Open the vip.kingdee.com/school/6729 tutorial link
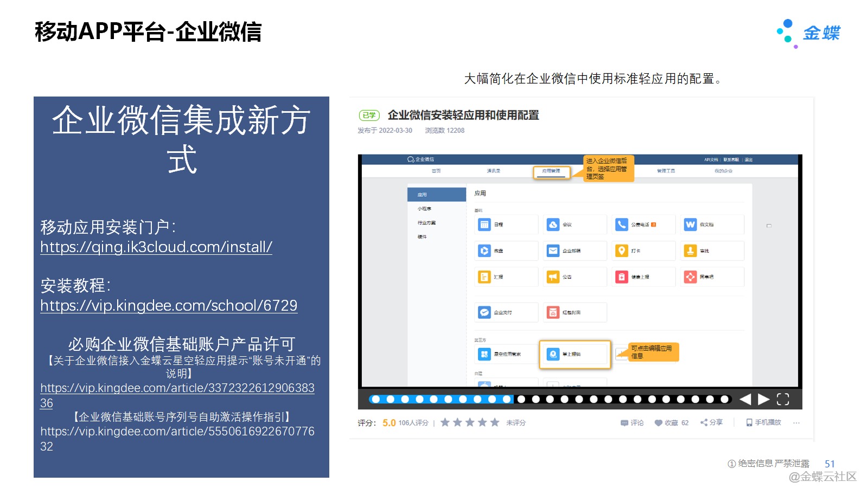The height and width of the screenshot is (488, 868). point(169,306)
